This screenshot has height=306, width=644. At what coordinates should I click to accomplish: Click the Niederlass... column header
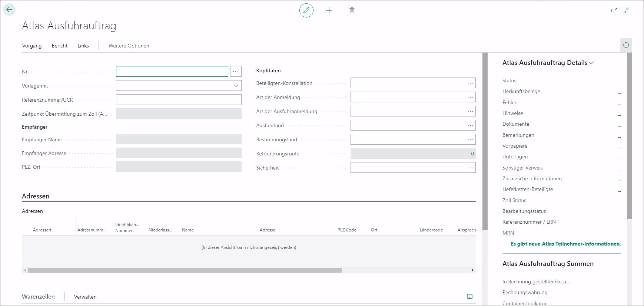(160, 230)
